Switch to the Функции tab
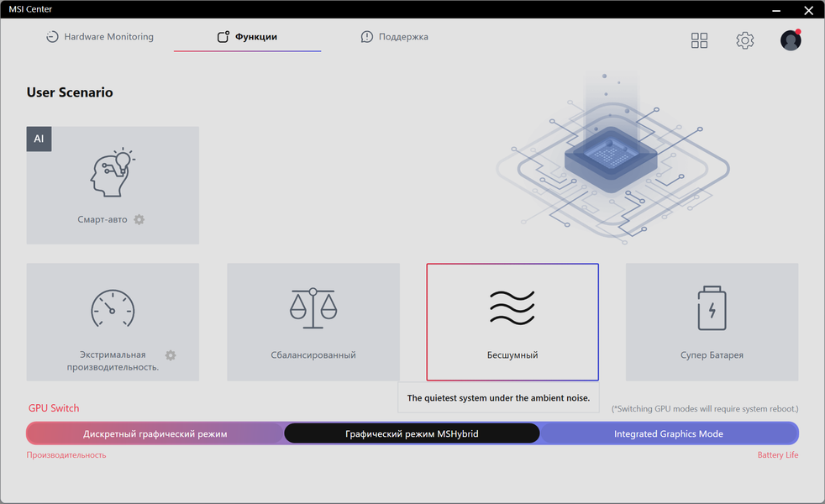Viewport: 825px width, 504px height. click(x=247, y=37)
